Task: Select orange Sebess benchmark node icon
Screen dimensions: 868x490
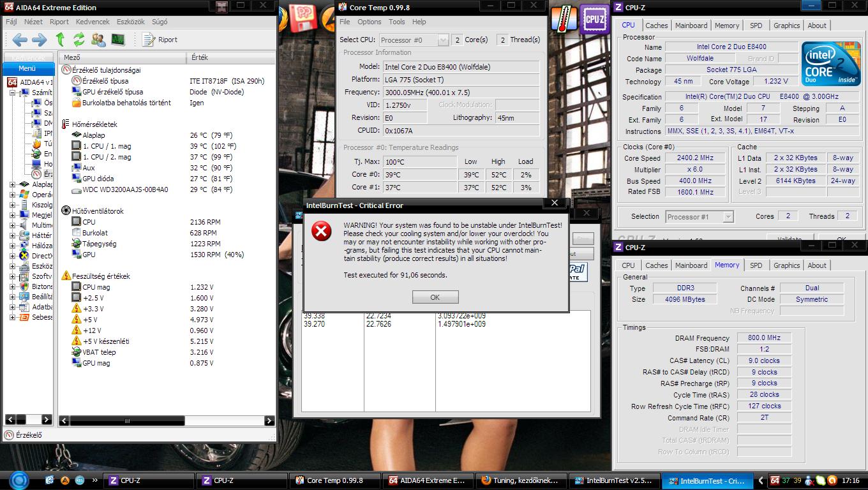Action: (x=24, y=317)
